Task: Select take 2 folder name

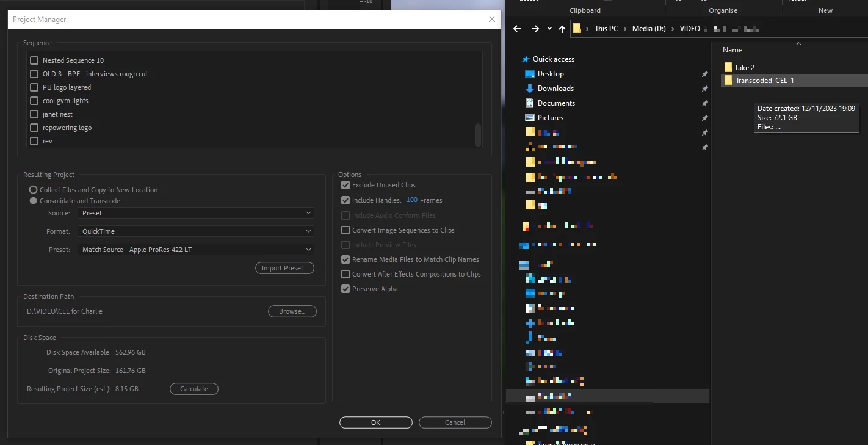Action: (745, 68)
